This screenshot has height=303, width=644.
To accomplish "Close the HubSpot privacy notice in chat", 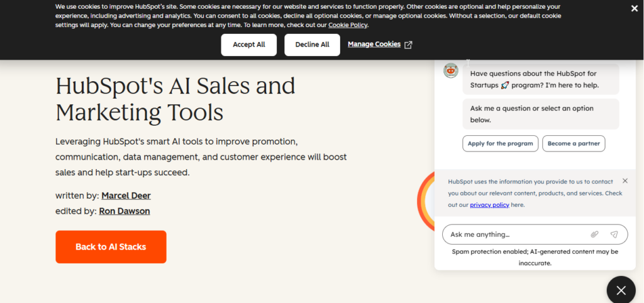I will [x=625, y=180].
